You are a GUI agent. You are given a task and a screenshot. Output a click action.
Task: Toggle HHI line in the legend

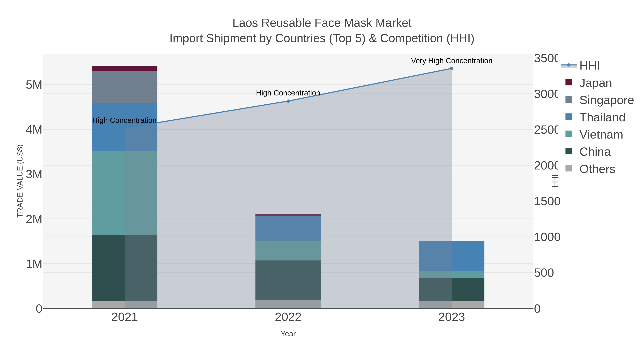click(580, 66)
